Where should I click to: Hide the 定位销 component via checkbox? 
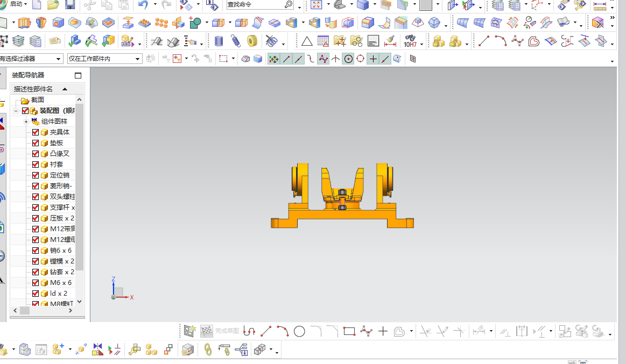click(x=36, y=175)
